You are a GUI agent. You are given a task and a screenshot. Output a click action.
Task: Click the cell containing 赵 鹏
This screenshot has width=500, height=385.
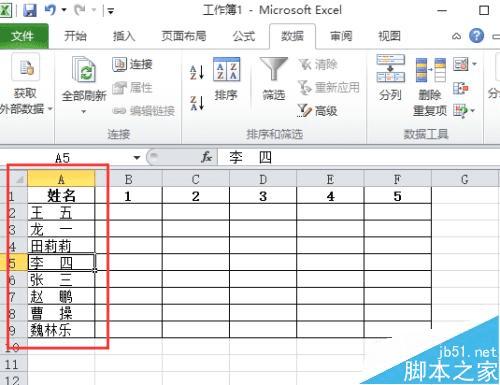(x=61, y=296)
